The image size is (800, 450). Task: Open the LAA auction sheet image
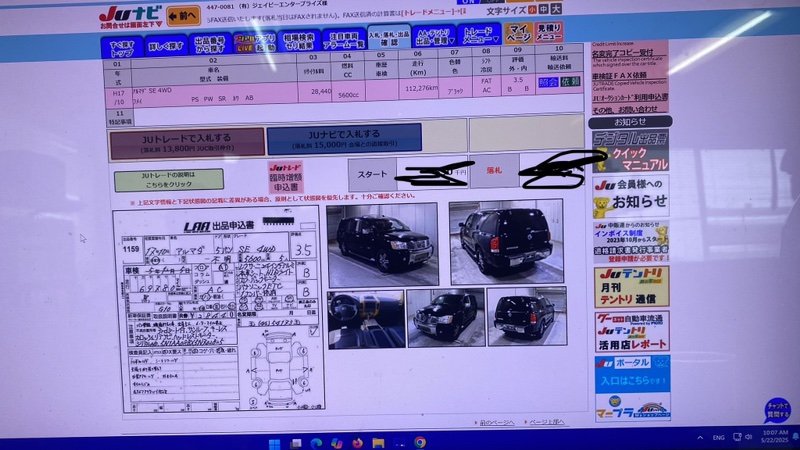click(x=220, y=309)
